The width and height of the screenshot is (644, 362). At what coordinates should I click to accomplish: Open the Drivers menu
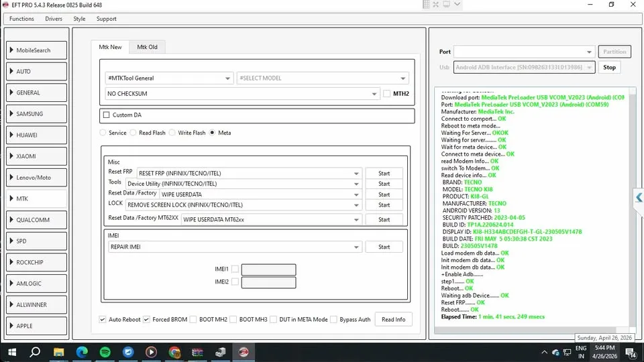54,19
